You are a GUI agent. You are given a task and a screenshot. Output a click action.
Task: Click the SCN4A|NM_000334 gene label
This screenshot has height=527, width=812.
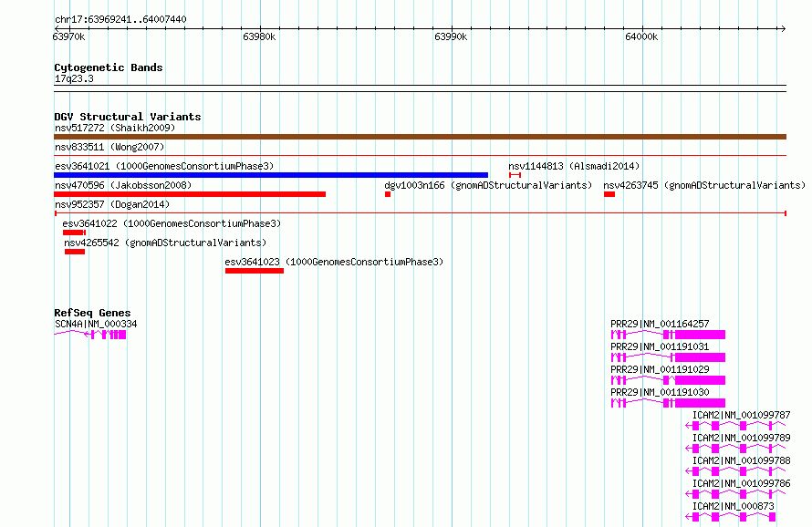(96, 324)
